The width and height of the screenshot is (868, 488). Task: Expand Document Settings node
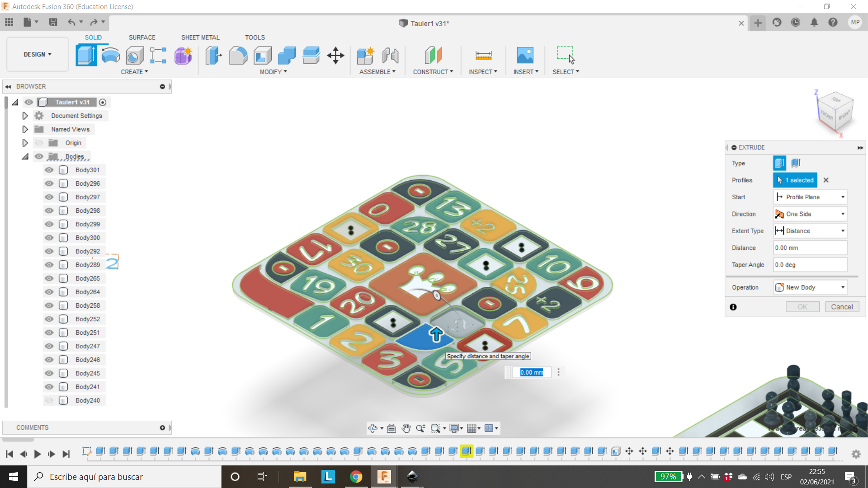coord(25,115)
